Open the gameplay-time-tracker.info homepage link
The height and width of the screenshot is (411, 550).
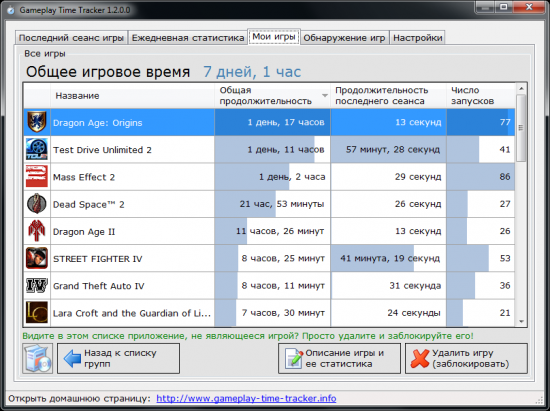246,399
